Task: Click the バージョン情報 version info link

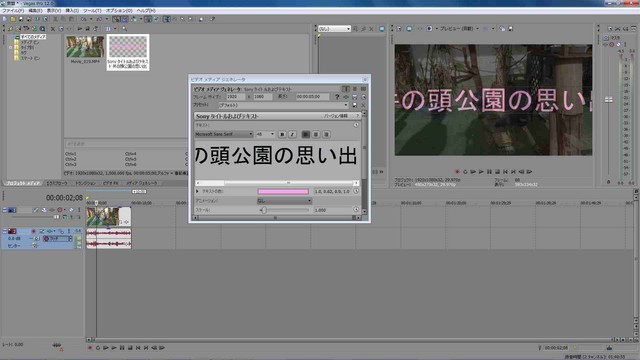Action: coord(336,116)
